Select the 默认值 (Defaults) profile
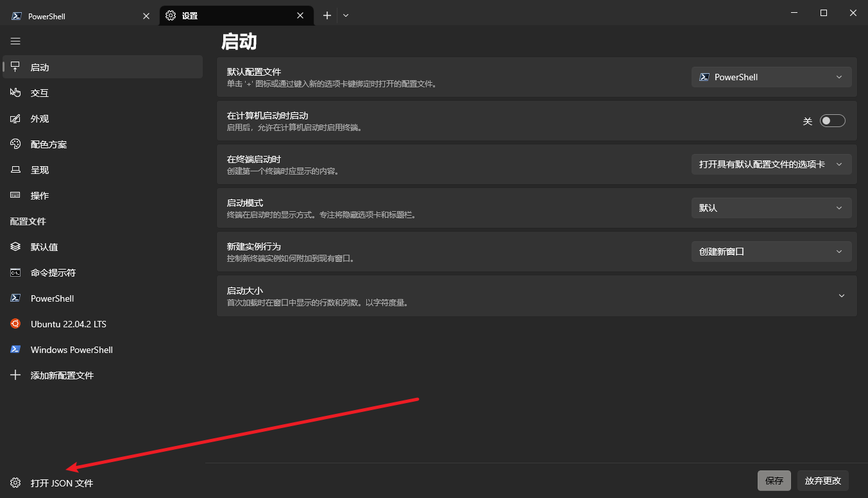Viewport: 868px width, 498px height. tap(44, 247)
